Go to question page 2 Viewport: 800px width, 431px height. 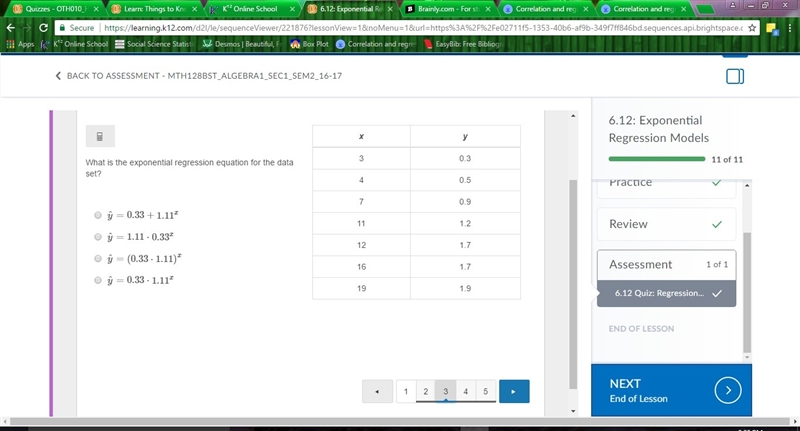click(x=426, y=391)
